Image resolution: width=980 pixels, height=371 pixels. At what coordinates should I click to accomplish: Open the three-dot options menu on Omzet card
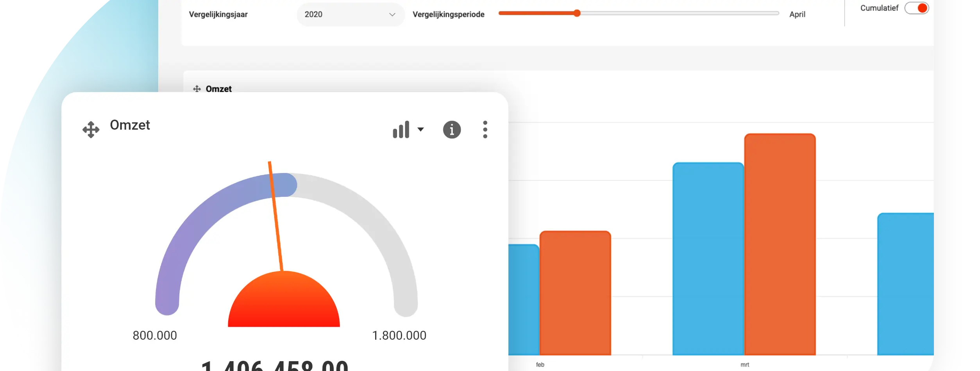(x=485, y=130)
